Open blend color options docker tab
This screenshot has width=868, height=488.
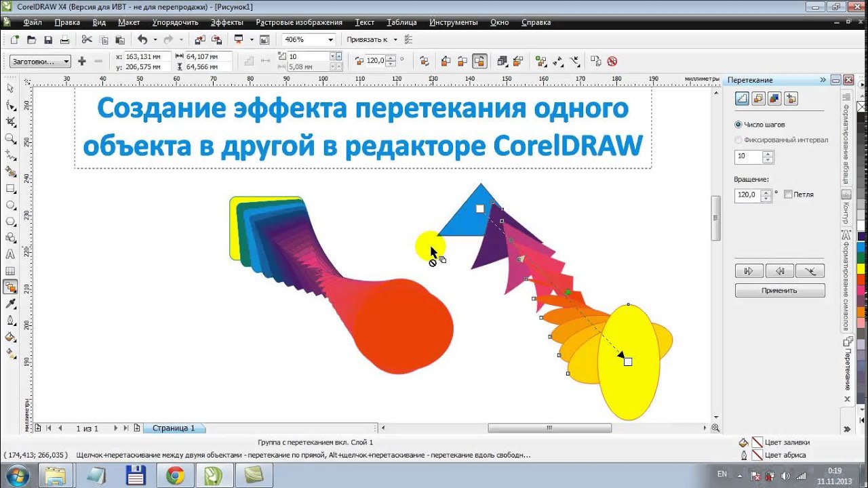(x=774, y=99)
